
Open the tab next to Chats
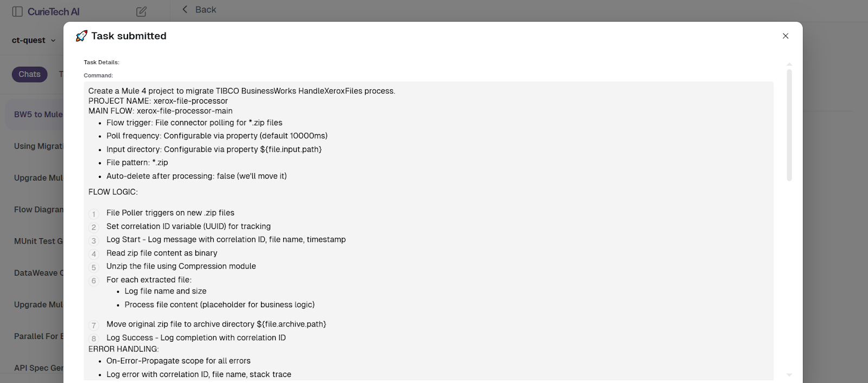(x=61, y=74)
